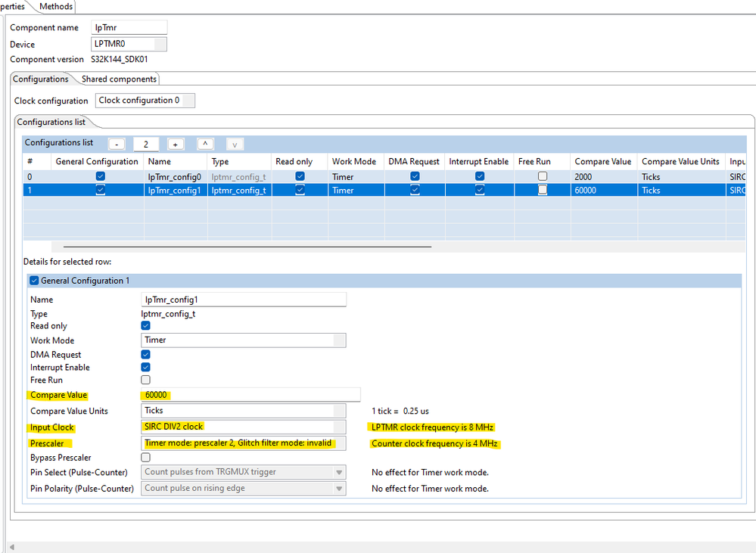
Task: Select the Configurations list tab
Action: [51, 122]
